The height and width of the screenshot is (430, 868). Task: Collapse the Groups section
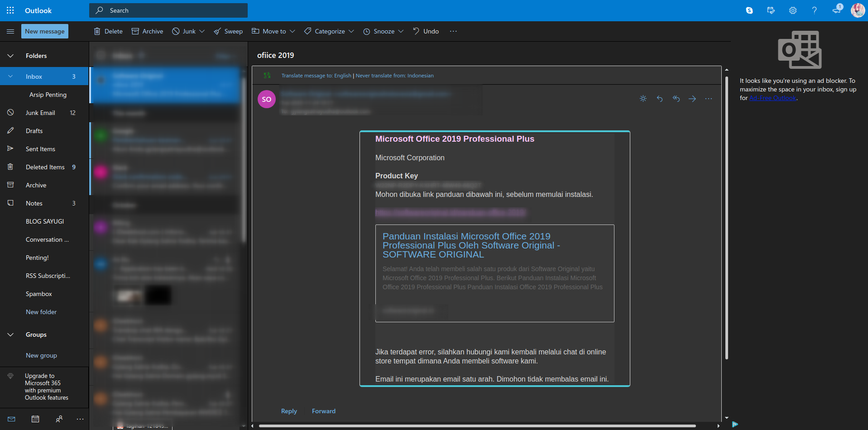coord(10,334)
